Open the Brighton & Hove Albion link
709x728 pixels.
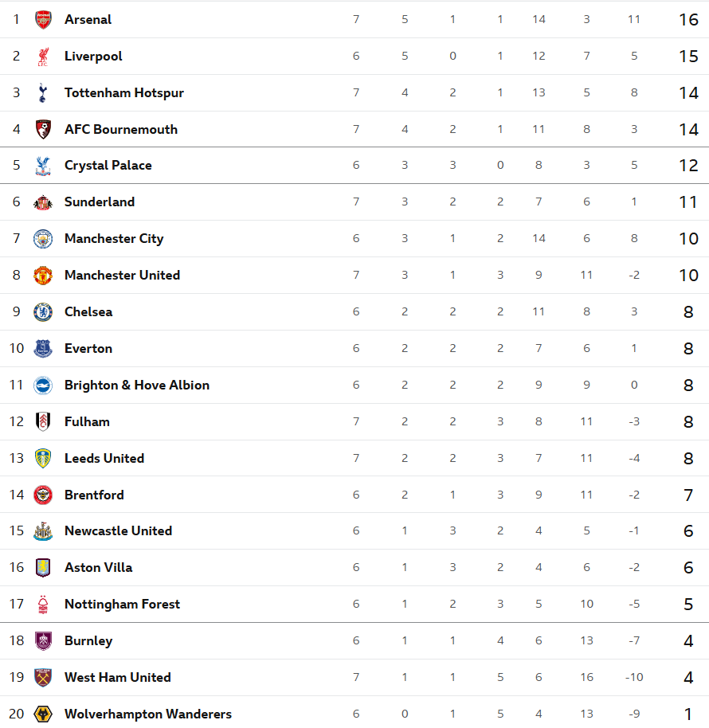(137, 386)
